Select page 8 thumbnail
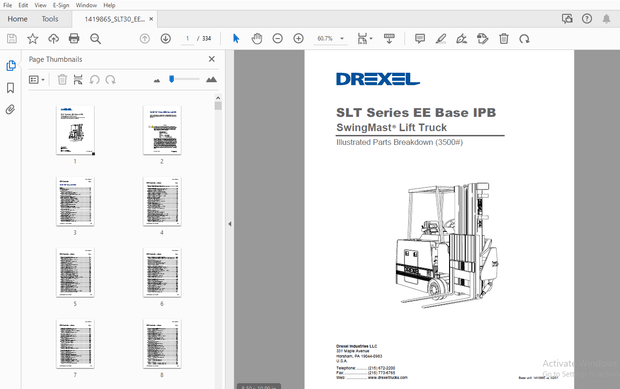This screenshot has width=620, height=389. (x=162, y=344)
